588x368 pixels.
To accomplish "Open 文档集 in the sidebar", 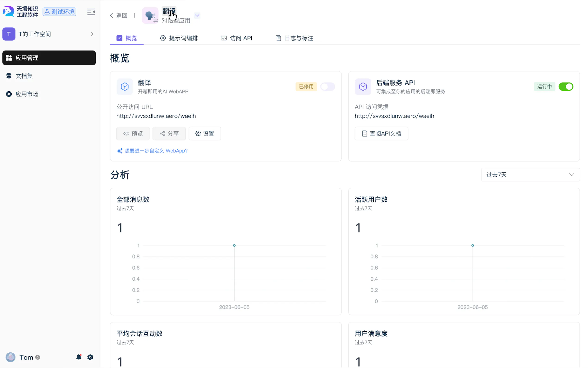I will pos(24,76).
